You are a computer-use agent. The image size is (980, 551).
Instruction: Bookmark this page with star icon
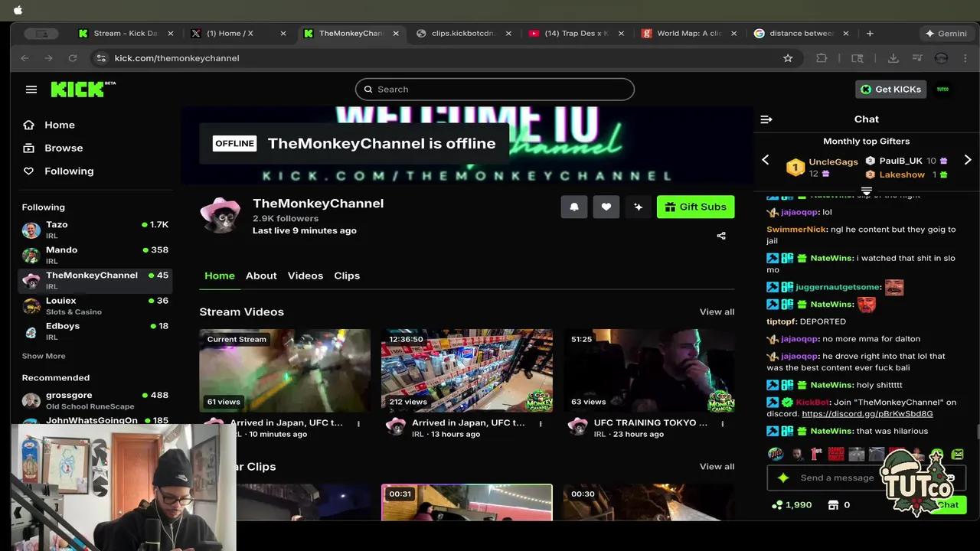788,58
